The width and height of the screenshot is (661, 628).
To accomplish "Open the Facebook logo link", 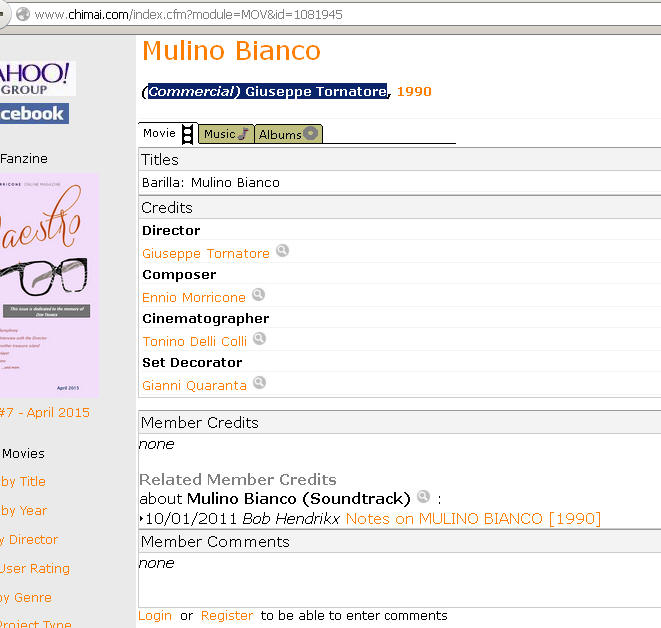I will click(x=34, y=113).
